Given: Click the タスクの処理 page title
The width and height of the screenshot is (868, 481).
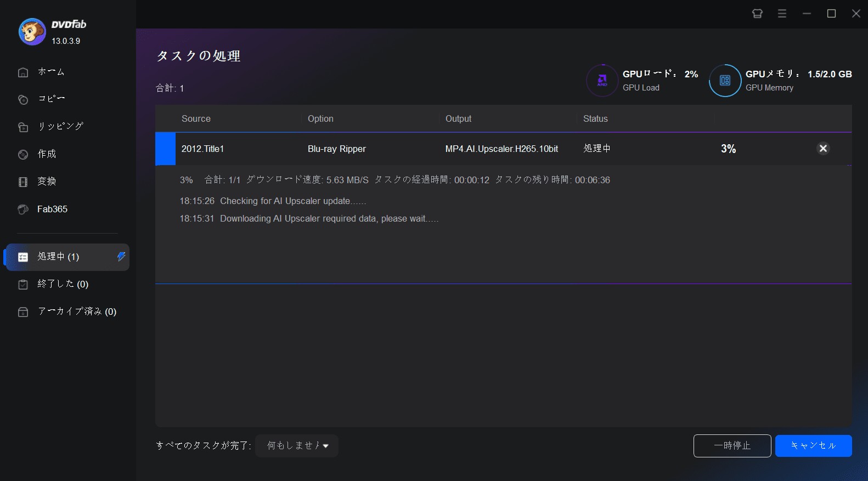Looking at the screenshot, I should (x=199, y=56).
